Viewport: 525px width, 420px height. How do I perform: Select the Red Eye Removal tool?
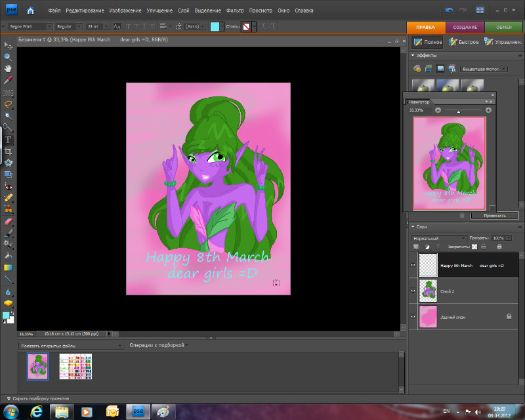click(9, 186)
